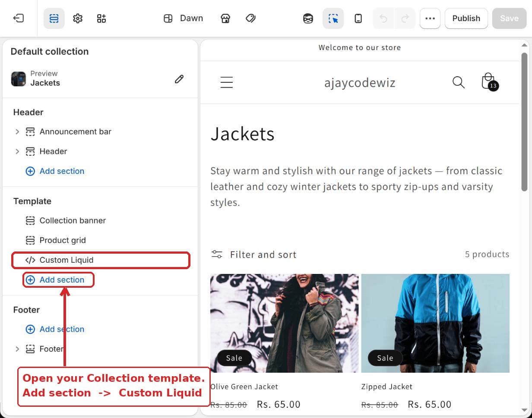This screenshot has width=532, height=418.
Task: Click the Product grid section icon
Action: click(30, 240)
